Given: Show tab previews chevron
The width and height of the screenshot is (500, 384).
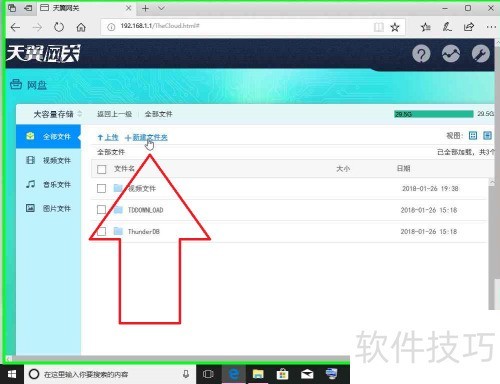Looking at the screenshot, I should tap(161, 8).
